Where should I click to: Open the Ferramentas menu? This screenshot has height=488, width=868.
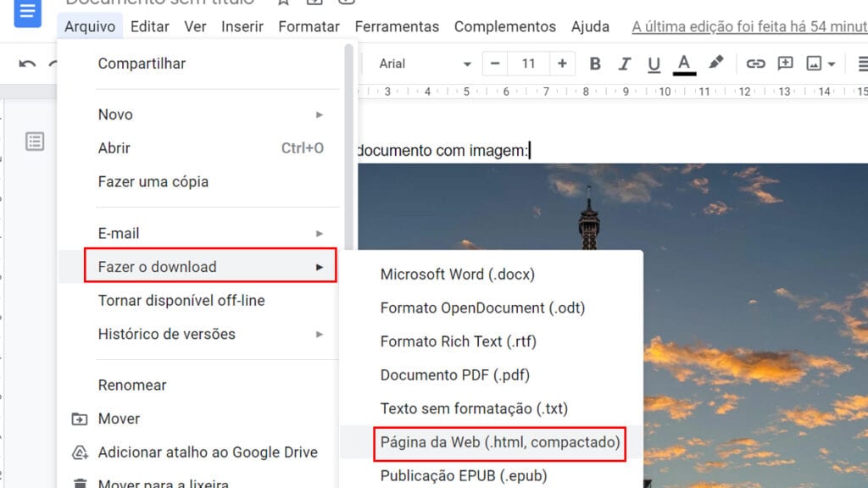[x=397, y=26]
